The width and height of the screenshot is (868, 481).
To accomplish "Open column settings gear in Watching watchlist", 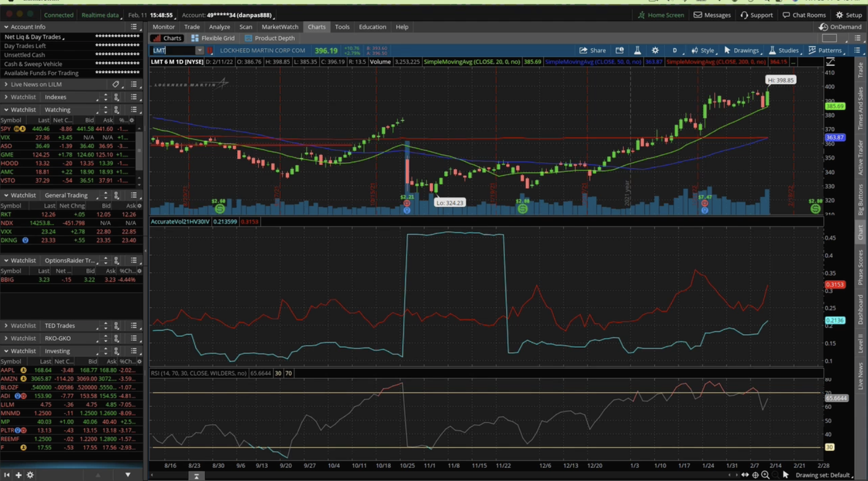I will tap(132, 120).
